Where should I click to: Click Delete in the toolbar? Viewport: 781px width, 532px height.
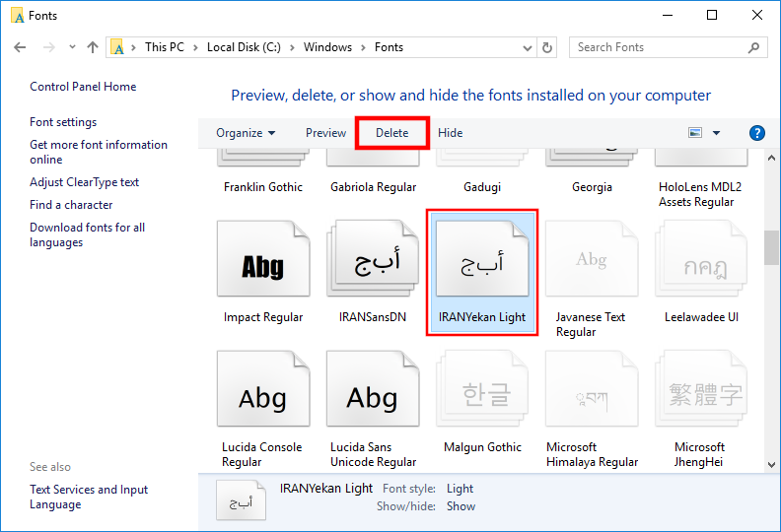tap(391, 133)
